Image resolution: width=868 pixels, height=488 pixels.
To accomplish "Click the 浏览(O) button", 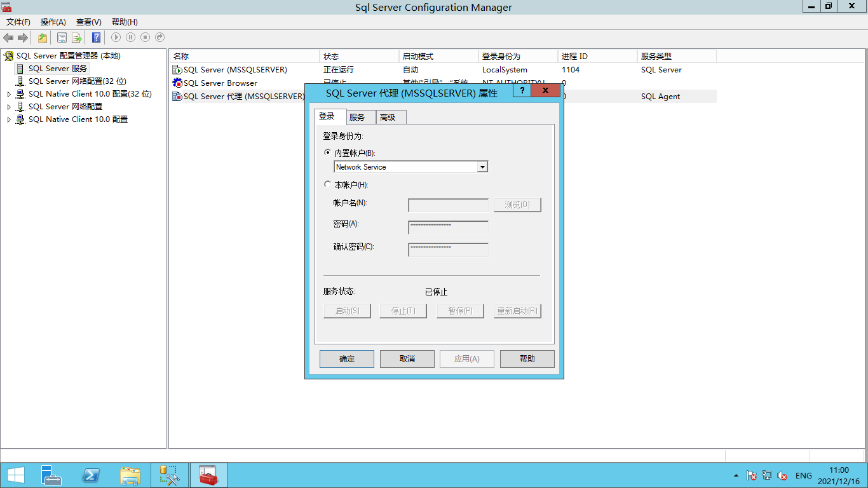I will click(x=517, y=205).
